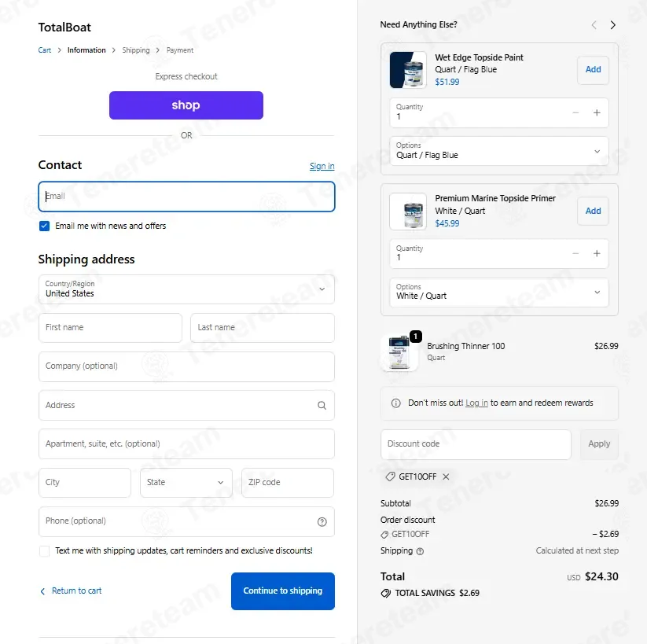
Task: Click the First name field
Action: [x=110, y=327]
